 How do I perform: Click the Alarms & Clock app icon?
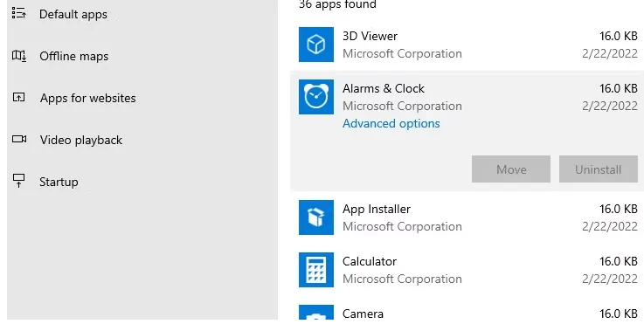[x=316, y=97]
